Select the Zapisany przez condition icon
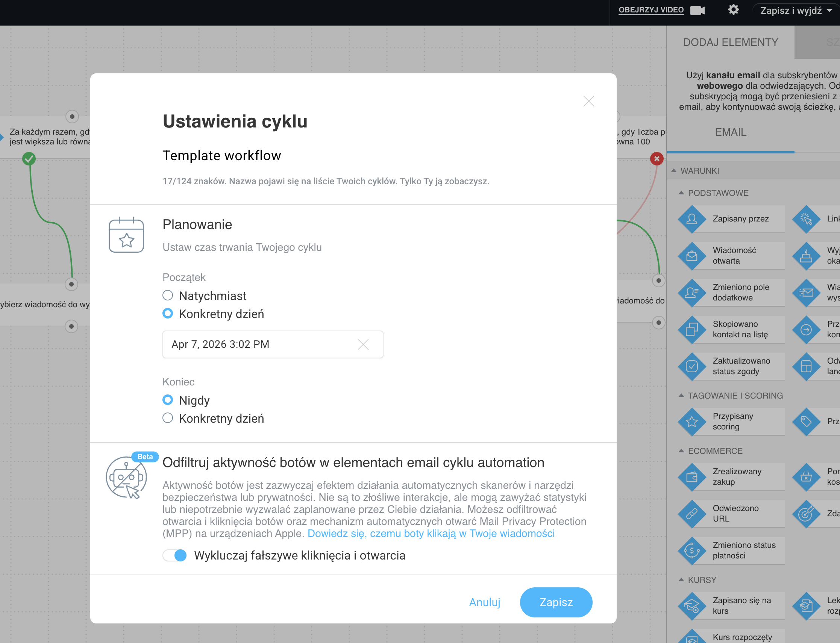 click(692, 219)
